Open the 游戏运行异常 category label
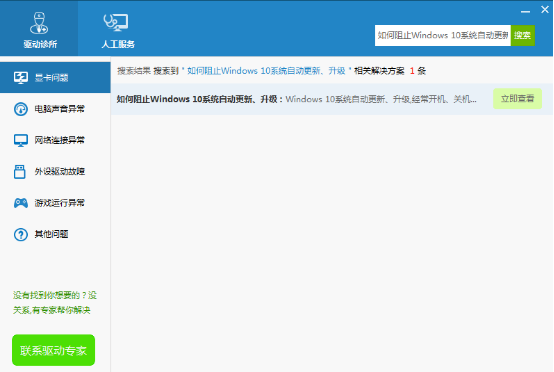Viewport: 554px width, 372px height. pyautogui.click(x=59, y=203)
